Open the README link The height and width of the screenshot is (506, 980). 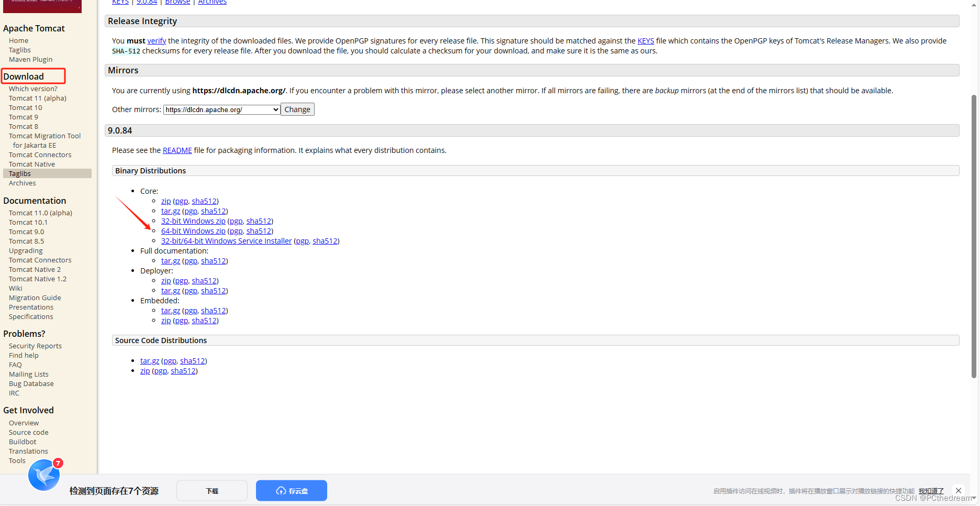pos(177,150)
